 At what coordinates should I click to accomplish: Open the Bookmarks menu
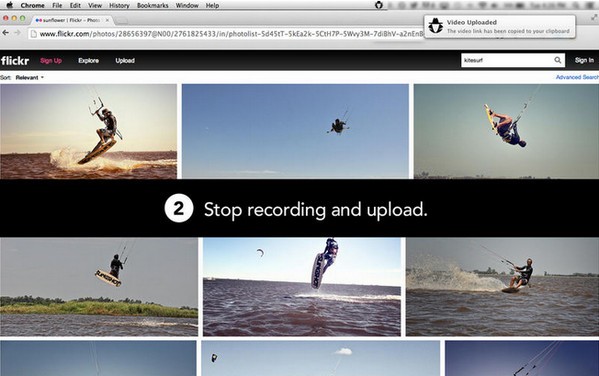(x=152, y=5)
